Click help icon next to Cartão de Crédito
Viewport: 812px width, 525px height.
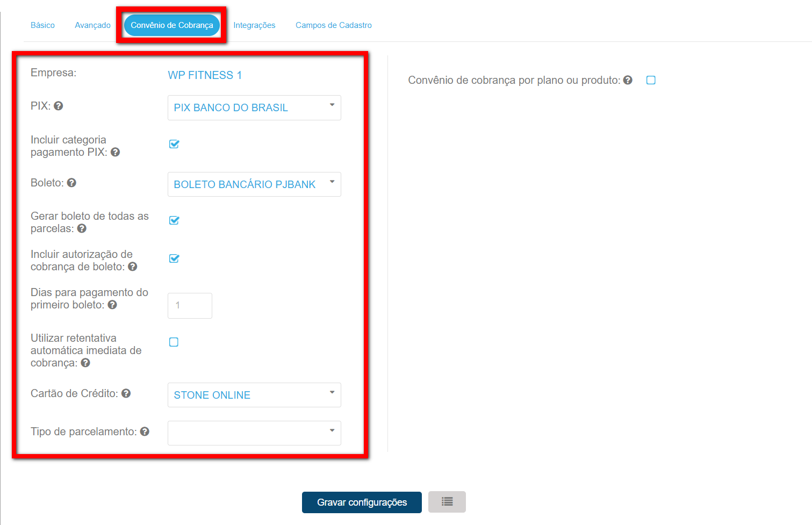point(126,394)
